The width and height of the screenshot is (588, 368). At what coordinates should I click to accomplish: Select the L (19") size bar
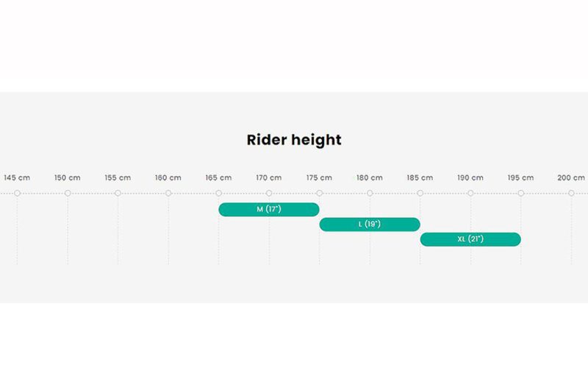coord(370,224)
